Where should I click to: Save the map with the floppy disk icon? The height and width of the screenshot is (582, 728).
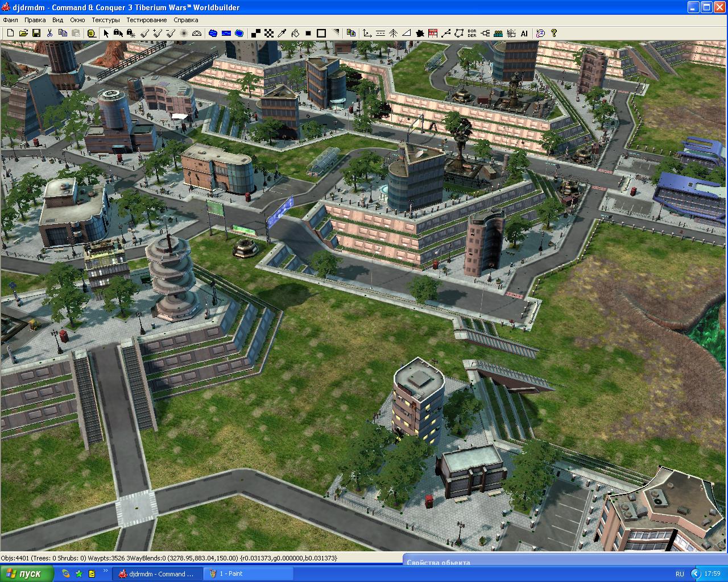(36, 34)
